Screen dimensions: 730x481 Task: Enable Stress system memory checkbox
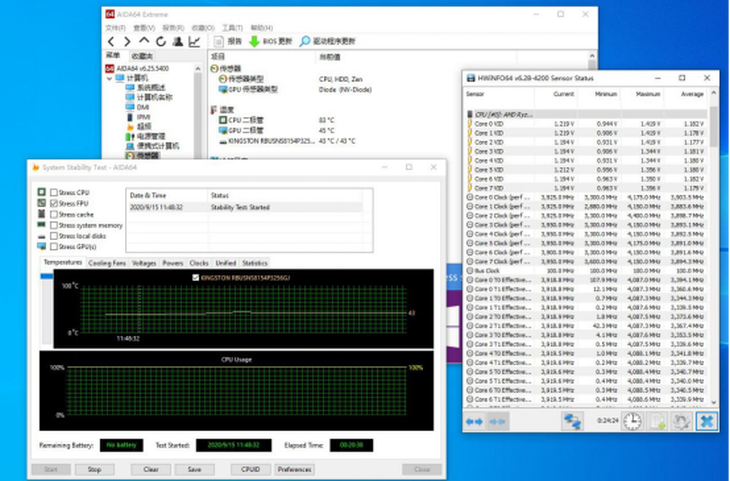pos(54,225)
